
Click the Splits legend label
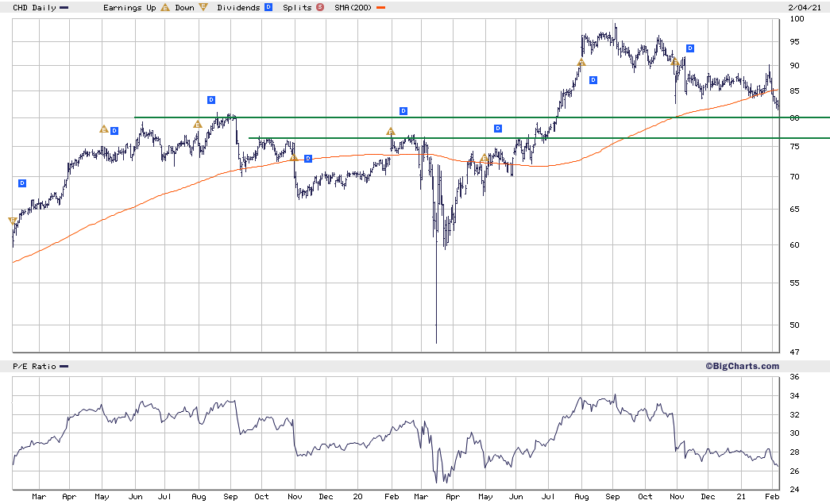point(298,7)
